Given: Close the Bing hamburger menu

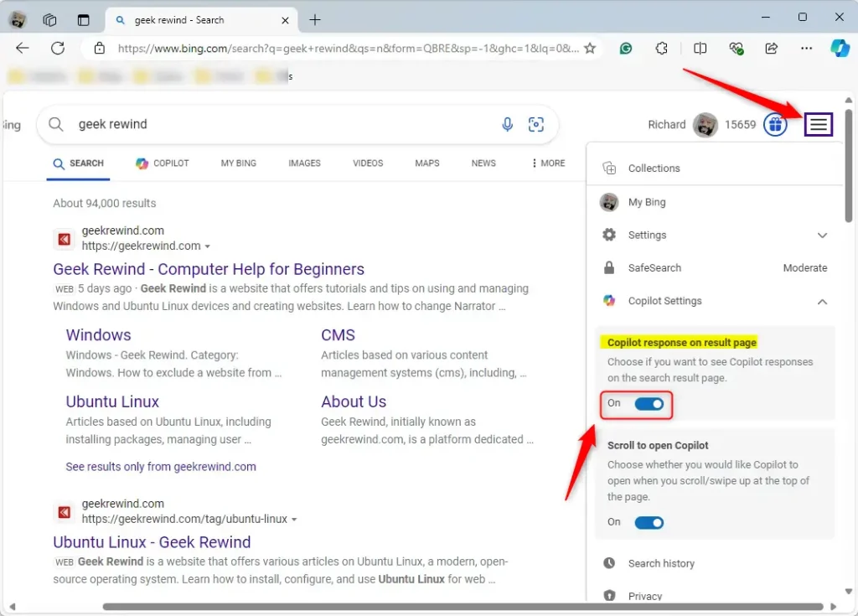Looking at the screenshot, I should pos(819,124).
